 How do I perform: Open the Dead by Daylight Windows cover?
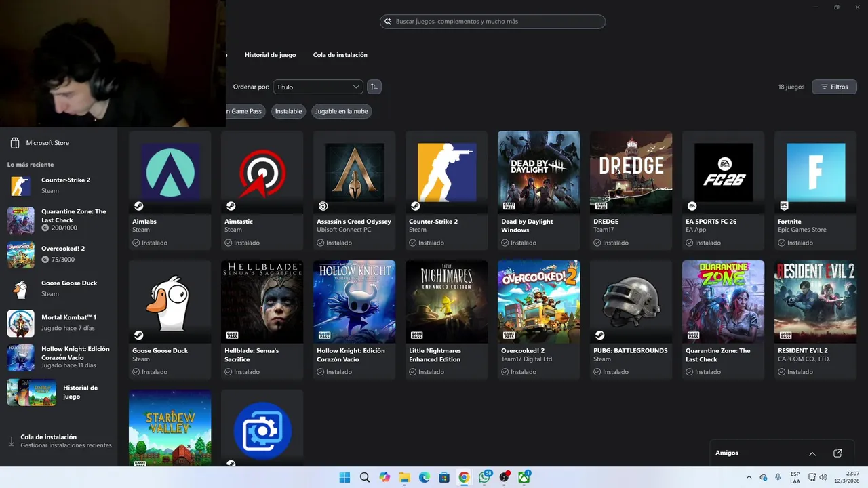(x=538, y=172)
